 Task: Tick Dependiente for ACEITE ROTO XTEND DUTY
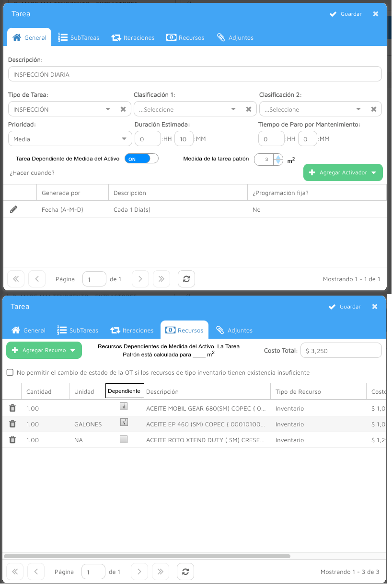click(x=124, y=439)
